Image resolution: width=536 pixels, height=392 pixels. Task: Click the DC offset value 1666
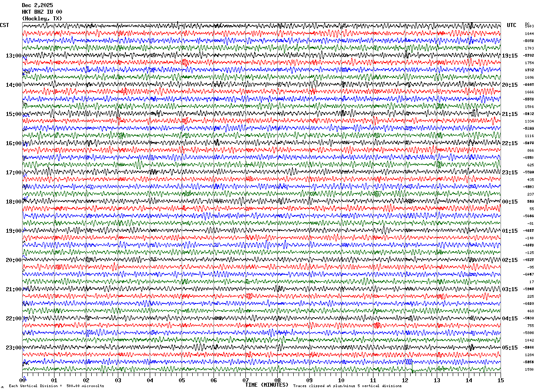(529, 92)
